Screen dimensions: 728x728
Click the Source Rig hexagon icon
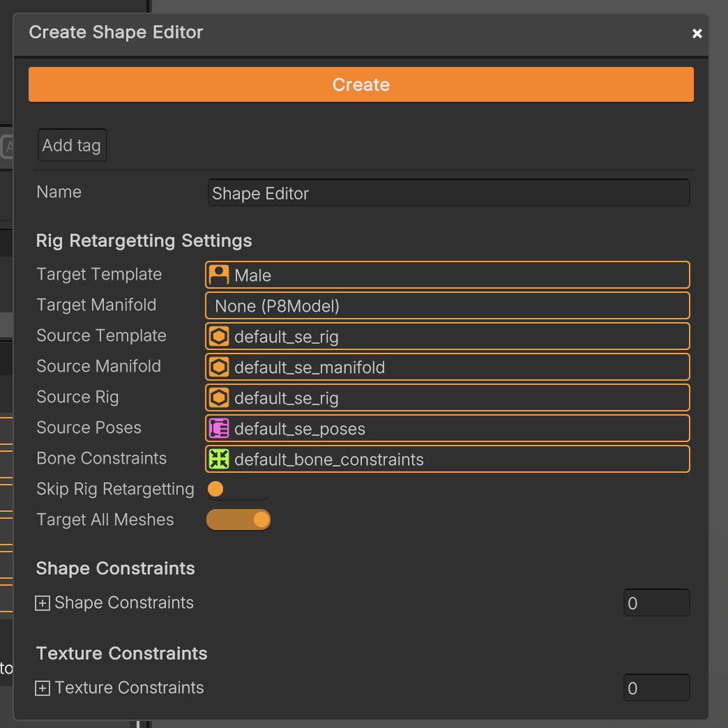click(219, 398)
